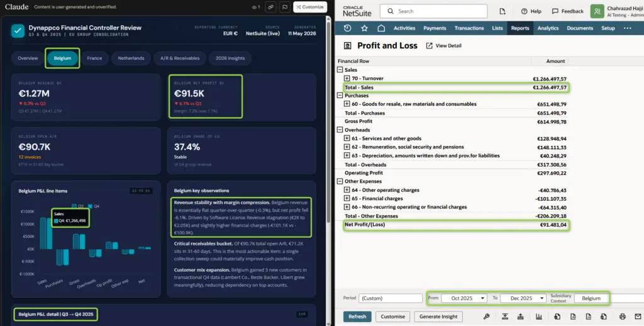
Task: Switch to the Overview tab in dashboard
Action: point(28,59)
